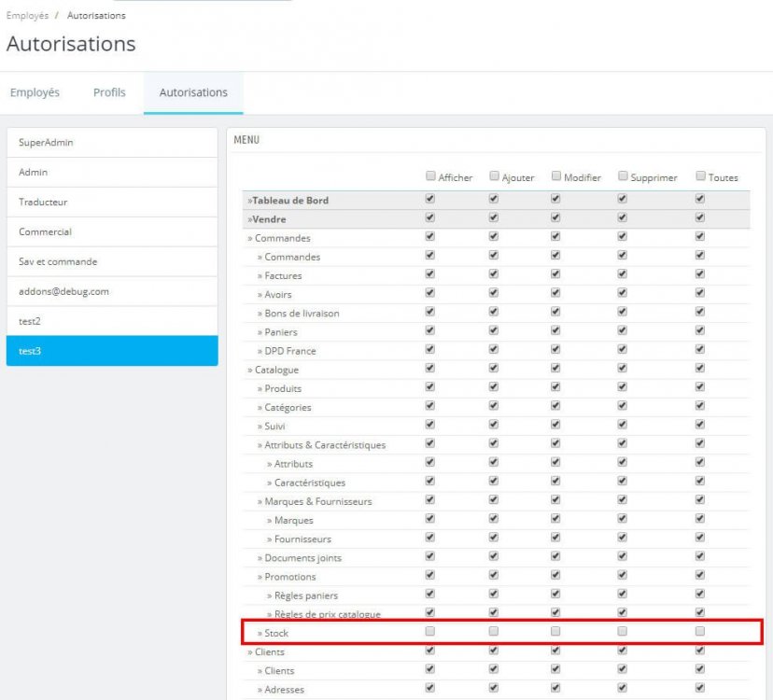773x700 pixels.
Task: Click the Vendre row label
Action: [x=269, y=219]
